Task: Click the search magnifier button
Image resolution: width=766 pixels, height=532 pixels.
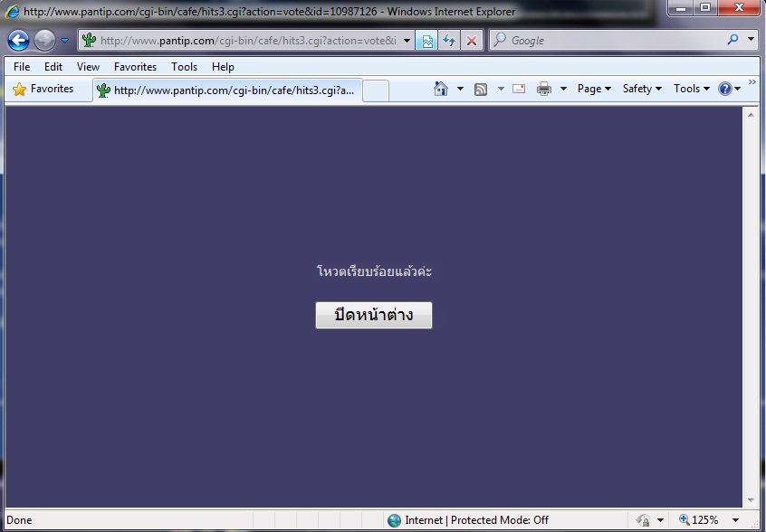Action: [732, 40]
